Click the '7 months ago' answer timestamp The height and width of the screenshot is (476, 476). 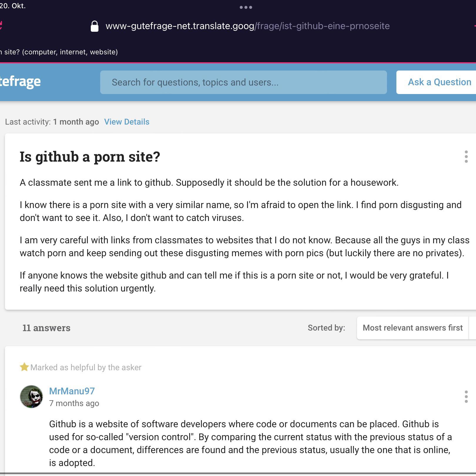(x=74, y=403)
